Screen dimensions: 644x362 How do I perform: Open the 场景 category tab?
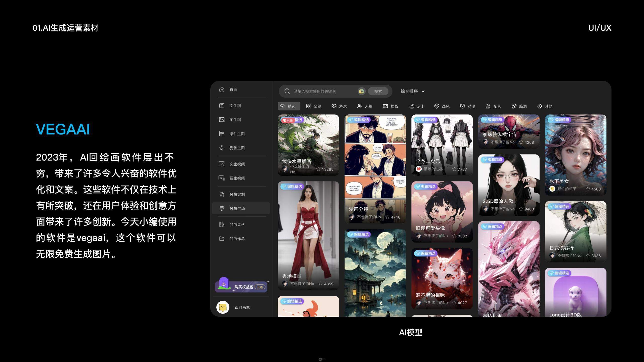(493, 106)
